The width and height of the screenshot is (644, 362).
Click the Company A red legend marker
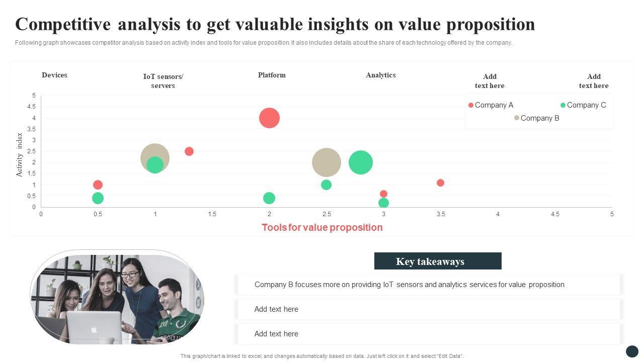click(471, 105)
